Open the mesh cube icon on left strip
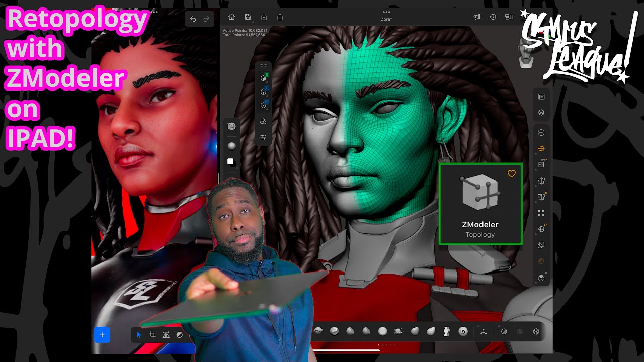The height and width of the screenshot is (362, 644). (x=231, y=126)
